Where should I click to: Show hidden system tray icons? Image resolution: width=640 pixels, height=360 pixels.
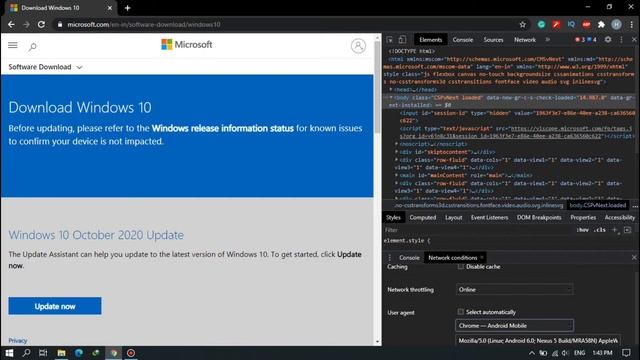pyautogui.click(x=531, y=353)
